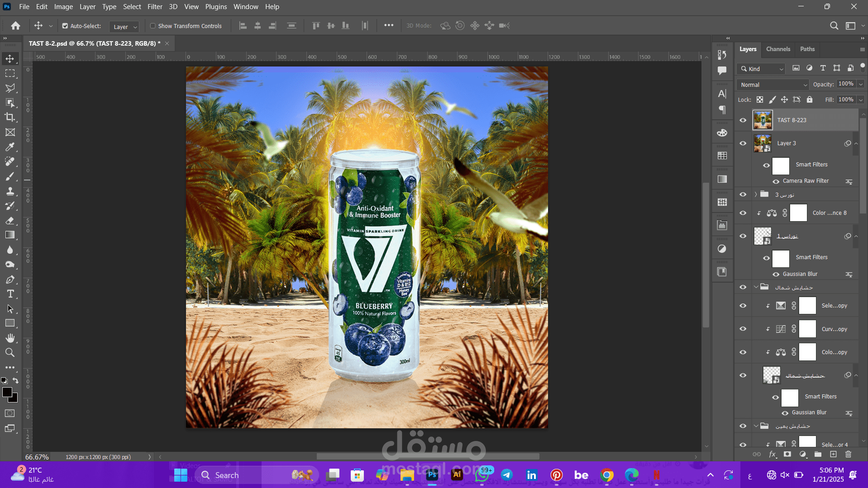Open the Search icon in options bar
Screen dimensions: 868x488
tap(834, 26)
